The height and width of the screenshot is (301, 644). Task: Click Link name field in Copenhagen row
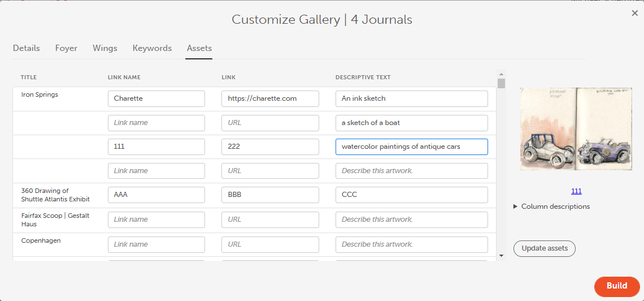[156, 244]
